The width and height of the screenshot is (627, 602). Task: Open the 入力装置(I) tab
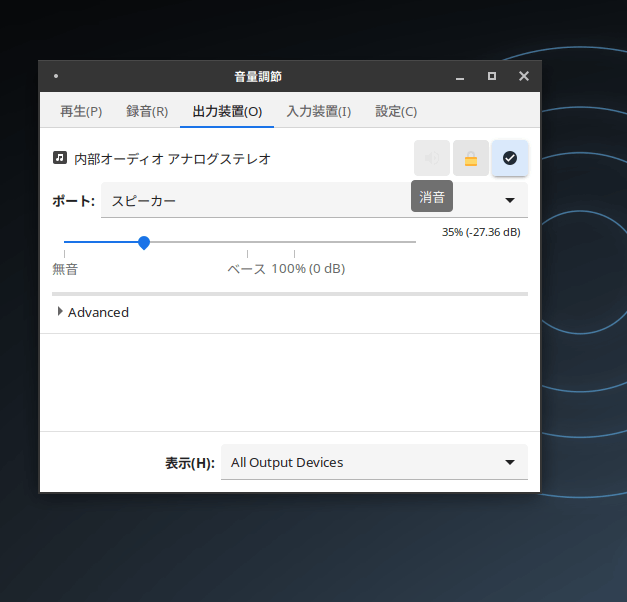click(x=319, y=111)
